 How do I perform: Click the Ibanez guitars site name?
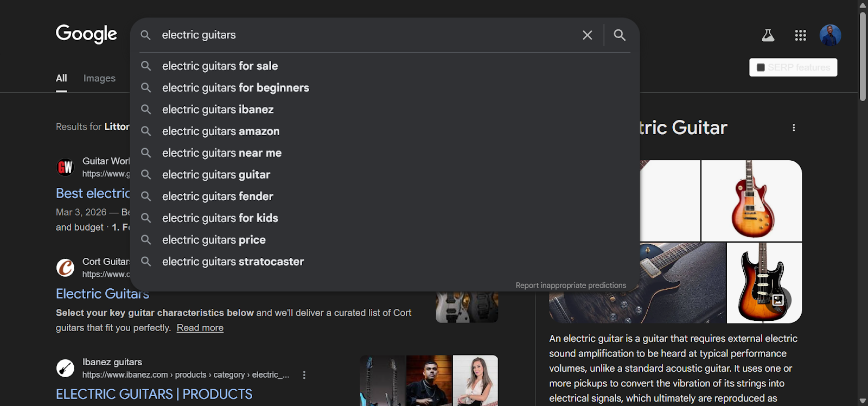(112, 362)
